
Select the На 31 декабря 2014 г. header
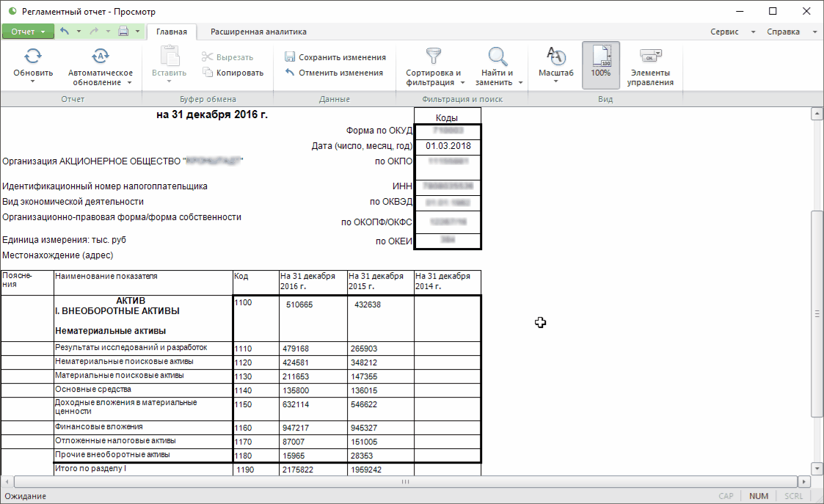pos(447,282)
